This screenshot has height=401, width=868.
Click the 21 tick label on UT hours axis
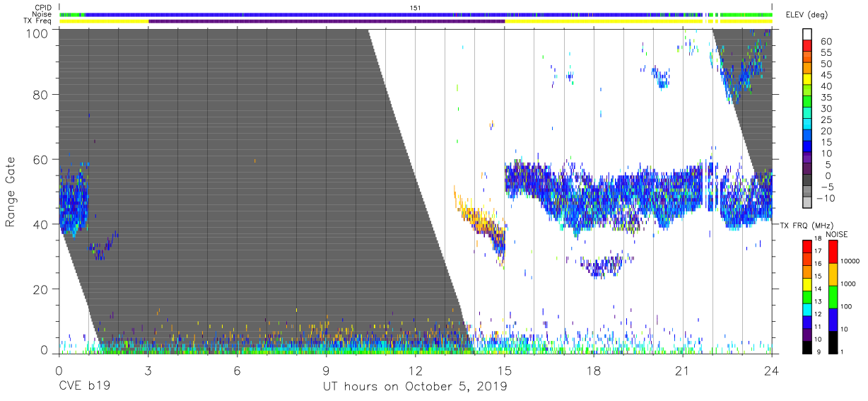[683, 371]
